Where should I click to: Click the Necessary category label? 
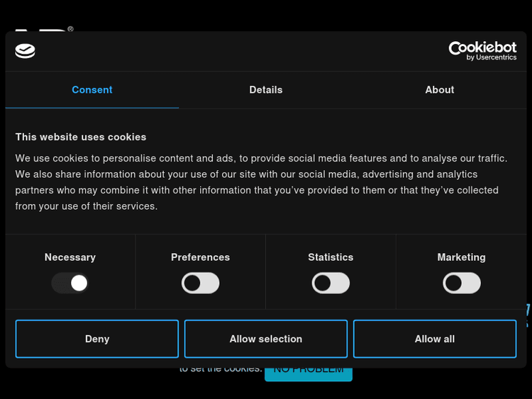tap(70, 257)
